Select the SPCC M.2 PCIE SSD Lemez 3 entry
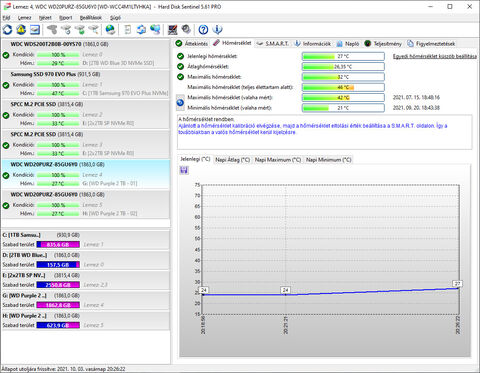 (85, 144)
